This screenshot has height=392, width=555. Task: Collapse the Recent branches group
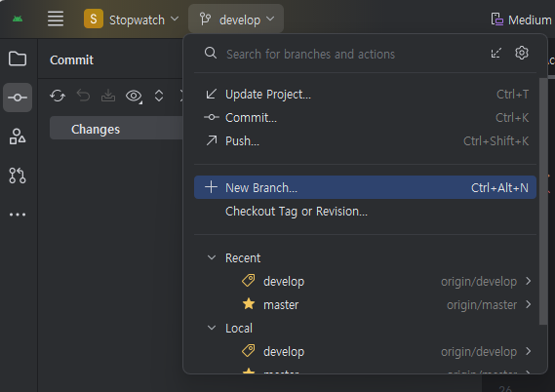point(212,257)
